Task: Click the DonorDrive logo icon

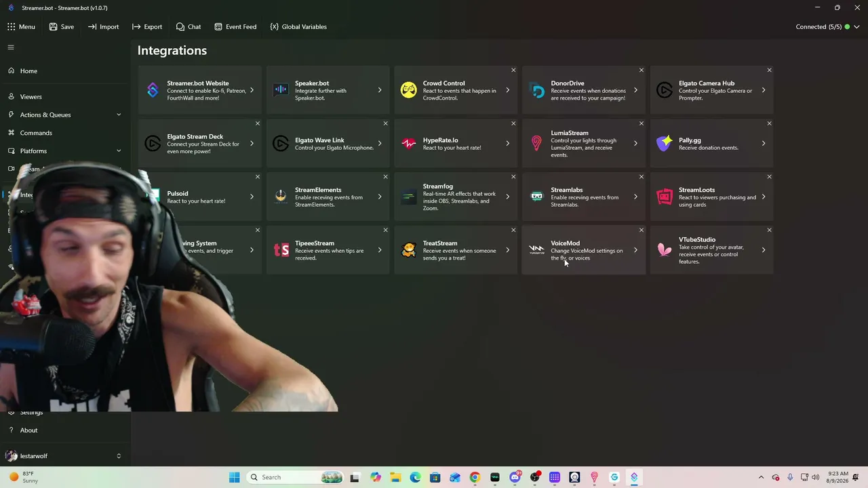Action: pos(536,90)
